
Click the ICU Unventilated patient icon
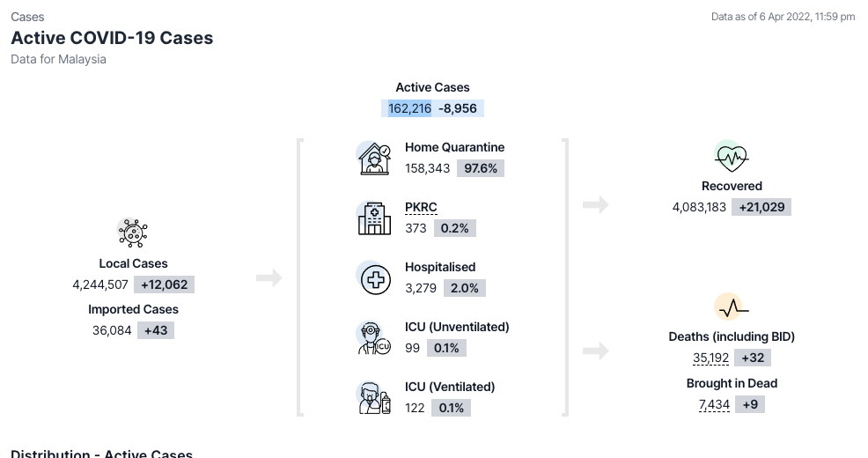tap(374, 338)
